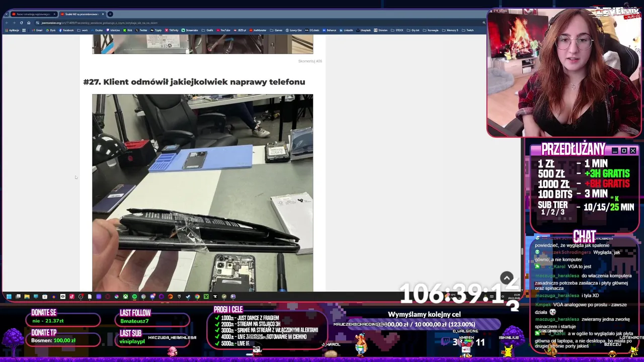The width and height of the screenshot is (644, 362).
Task: Click the 'Skomentuj #26' link
Action: click(x=310, y=61)
